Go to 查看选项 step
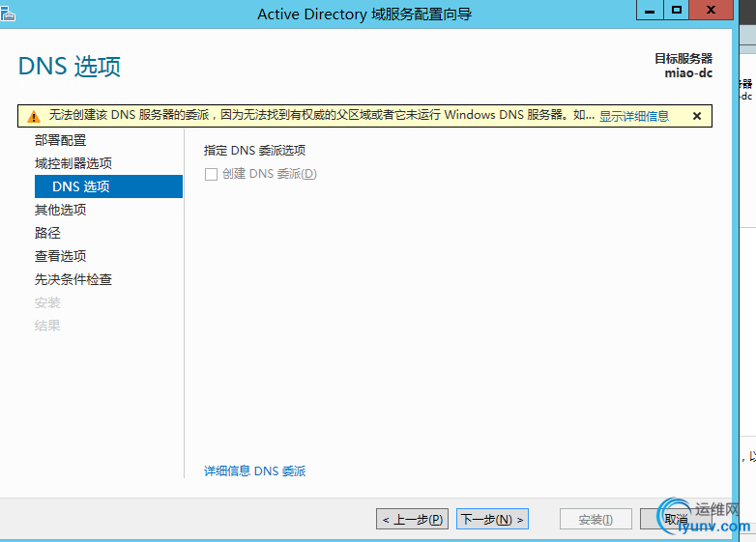756x542 pixels. pos(60,256)
